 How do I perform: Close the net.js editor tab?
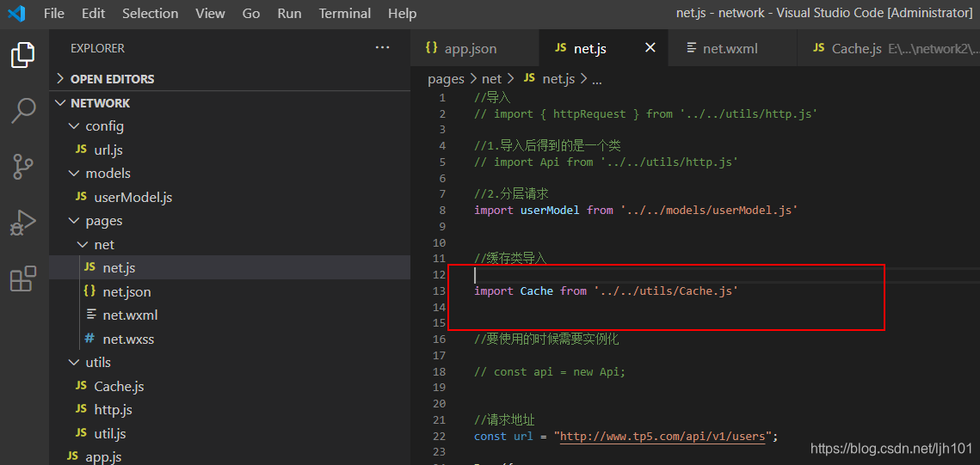pyautogui.click(x=650, y=48)
